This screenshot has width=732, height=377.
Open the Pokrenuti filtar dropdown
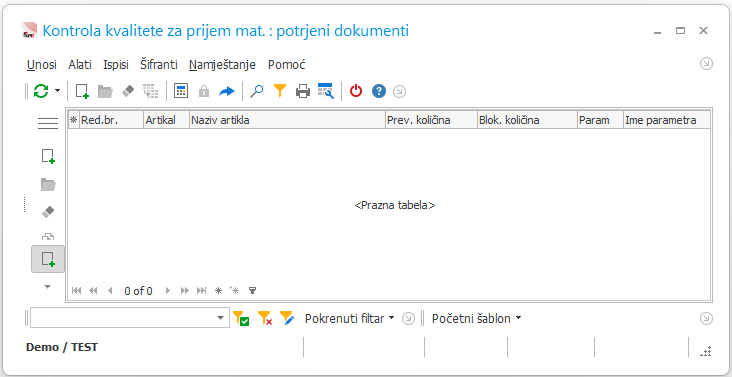pyautogui.click(x=350, y=319)
